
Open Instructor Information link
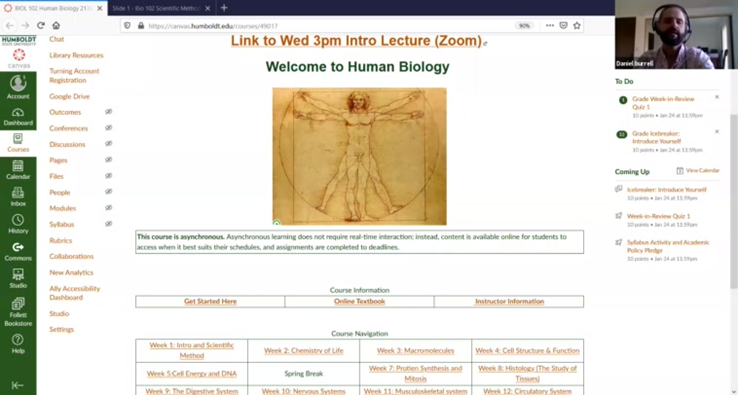[509, 301]
